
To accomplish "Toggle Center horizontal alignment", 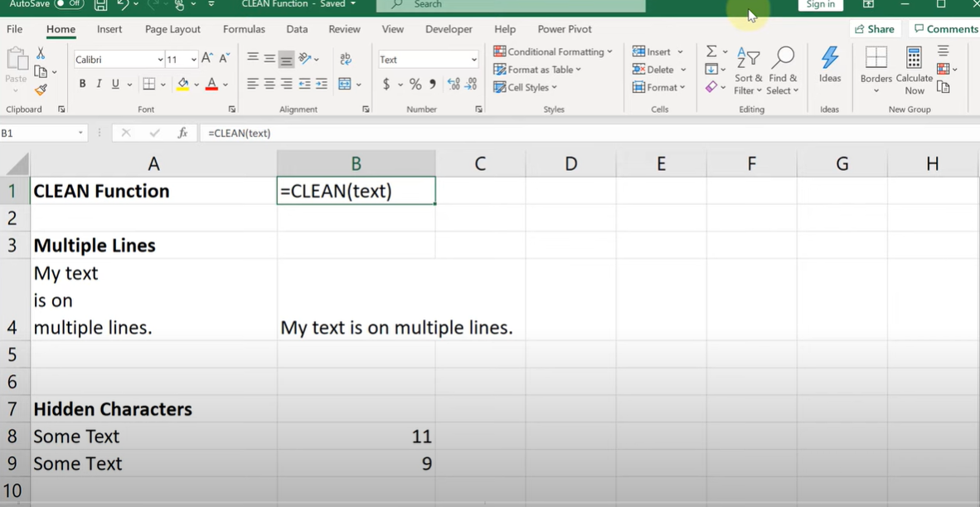I will (x=270, y=84).
